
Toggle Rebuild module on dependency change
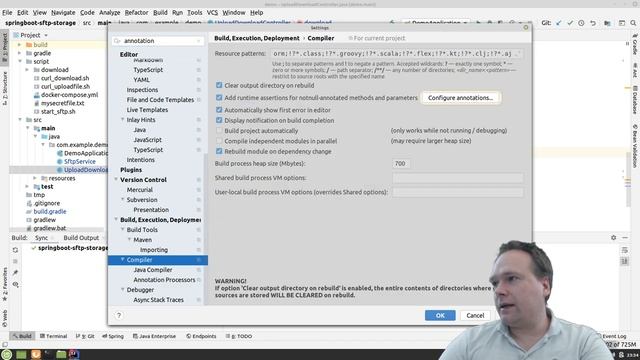click(219, 151)
